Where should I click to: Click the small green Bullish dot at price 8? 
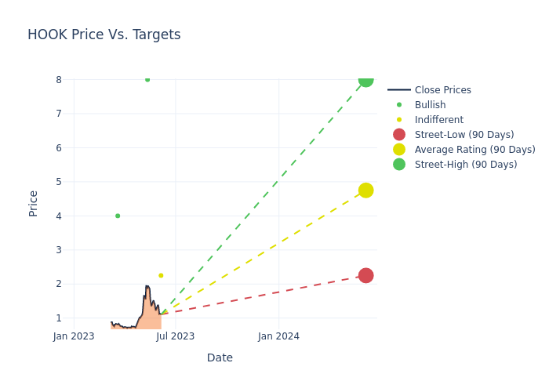[147, 79]
